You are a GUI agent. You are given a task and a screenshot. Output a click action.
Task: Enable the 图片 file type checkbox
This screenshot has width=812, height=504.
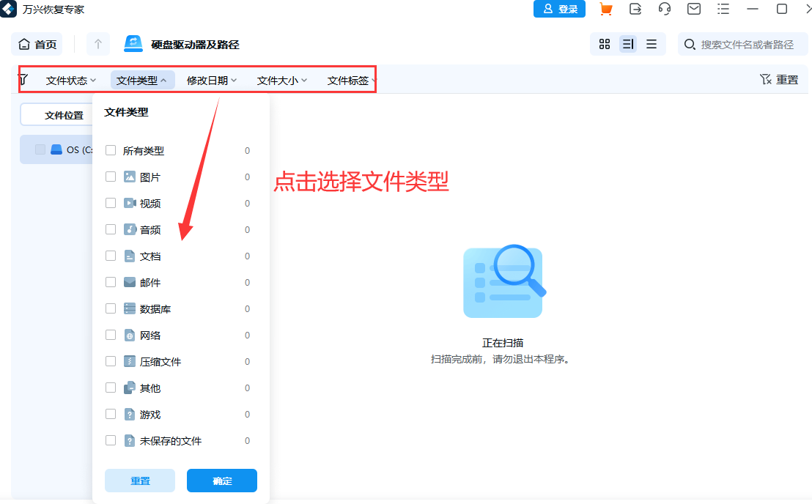coord(111,176)
